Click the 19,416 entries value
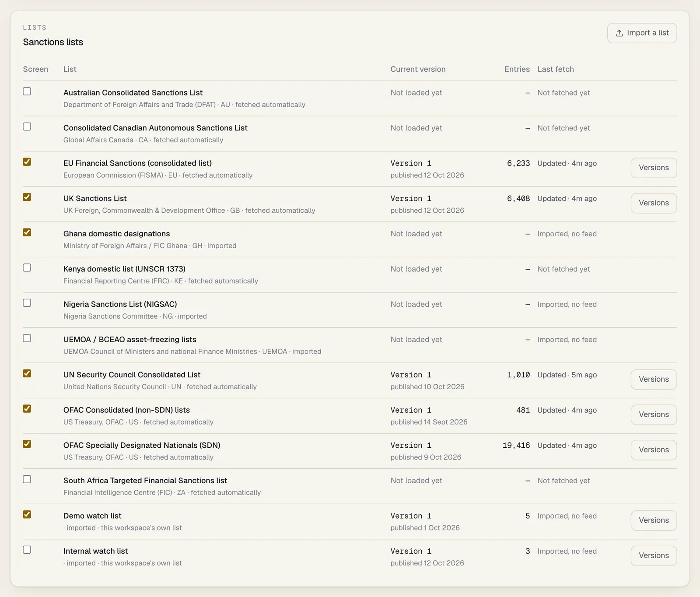This screenshot has height=597, width=700. point(516,445)
